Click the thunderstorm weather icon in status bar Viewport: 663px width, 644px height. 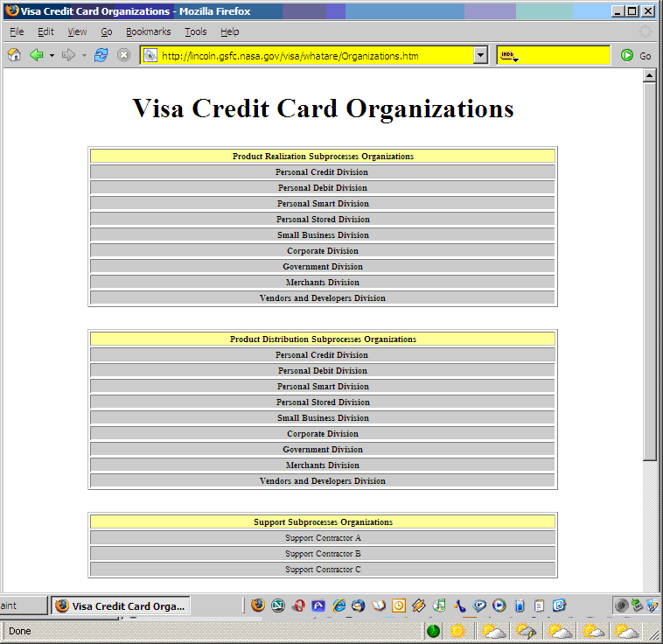coord(526,631)
